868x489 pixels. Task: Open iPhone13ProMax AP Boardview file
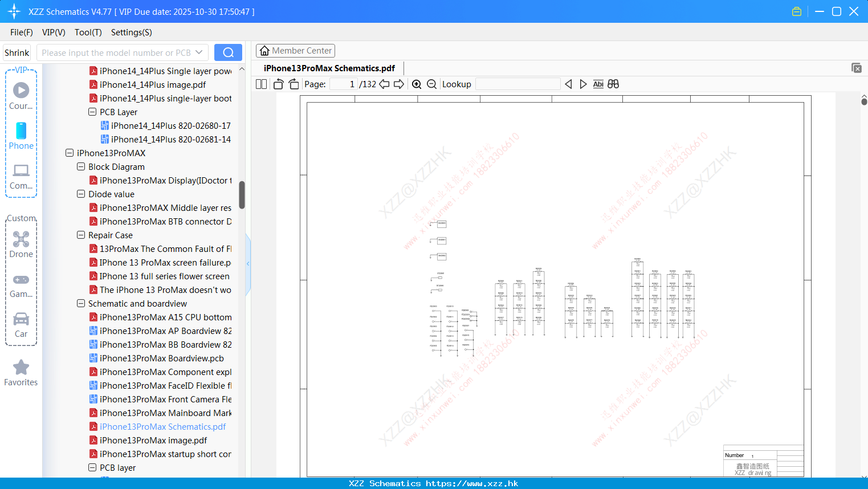pyautogui.click(x=160, y=331)
